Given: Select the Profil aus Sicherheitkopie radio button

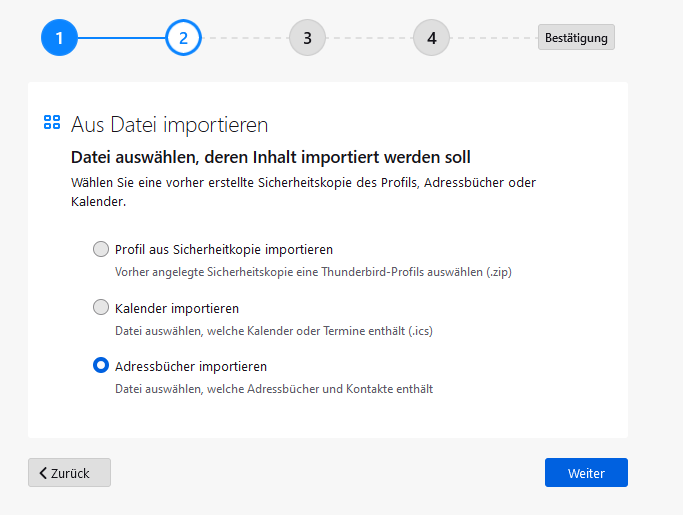Looking at the screenshot, I should (x=101, y=249).
